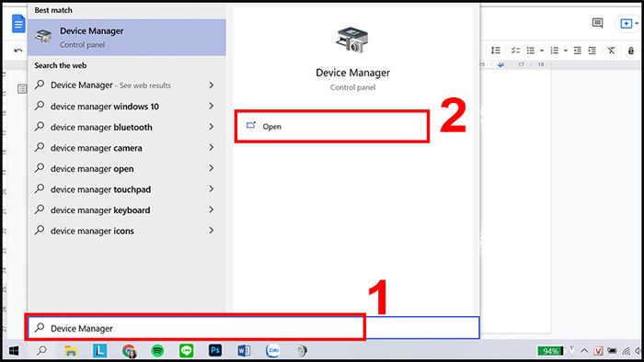Open Google Chrome from the taskbar
644x362 pixels.
(129, 351)
